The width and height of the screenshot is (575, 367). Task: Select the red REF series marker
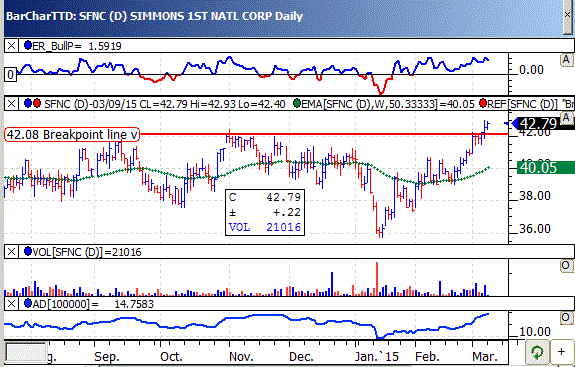483,103
